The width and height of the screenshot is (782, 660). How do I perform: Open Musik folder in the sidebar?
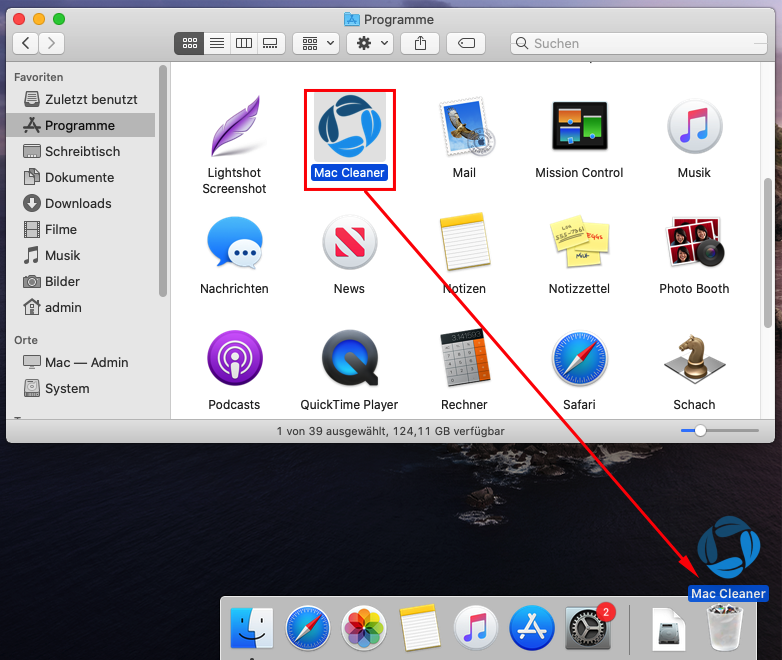(81, 255)
